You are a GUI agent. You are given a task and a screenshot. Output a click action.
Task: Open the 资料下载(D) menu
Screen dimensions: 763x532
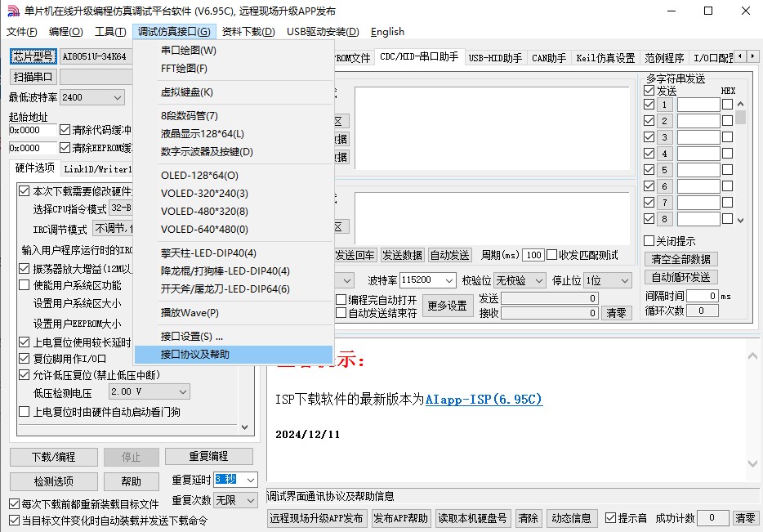point(248,32)
